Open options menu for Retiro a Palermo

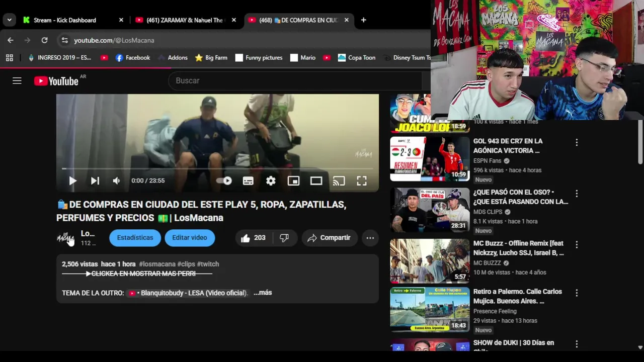point(577,293)
